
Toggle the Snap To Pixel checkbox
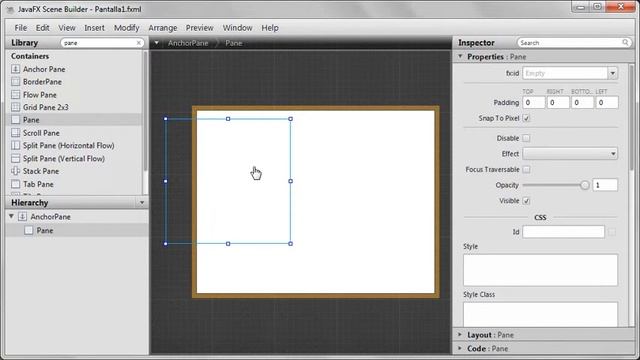coord(526,118)
